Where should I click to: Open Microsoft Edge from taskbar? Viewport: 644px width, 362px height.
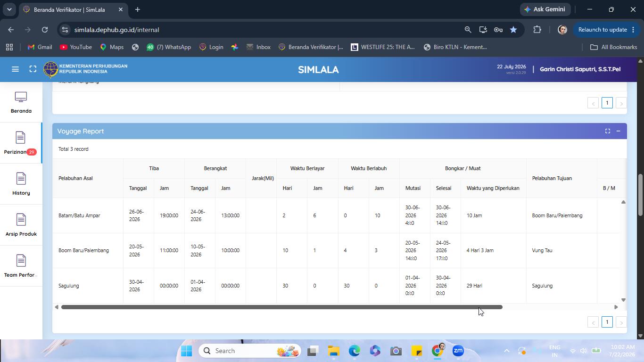(355, 351)
